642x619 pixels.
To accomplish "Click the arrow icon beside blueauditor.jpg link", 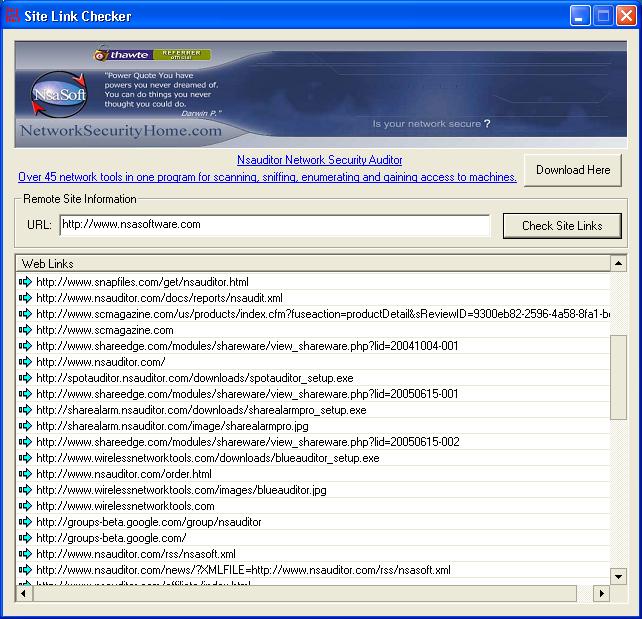I will [x=25, y=490].
